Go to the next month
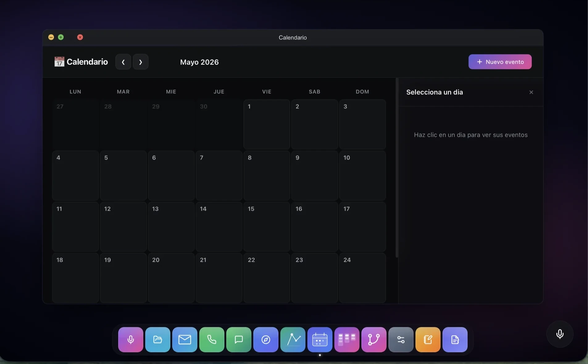Screen dimensions: 588x364 pyautogui.click(x=140, y=62)
